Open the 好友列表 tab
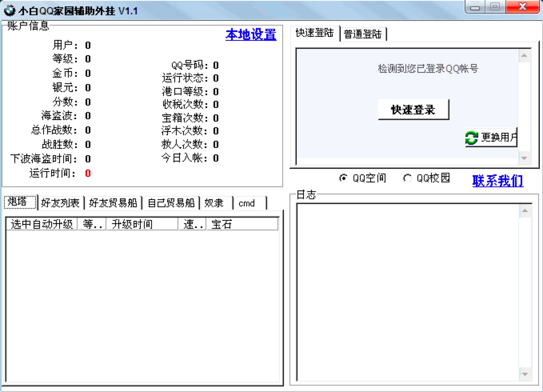Viewport: 543px width, 392px height. click(60, 203)
